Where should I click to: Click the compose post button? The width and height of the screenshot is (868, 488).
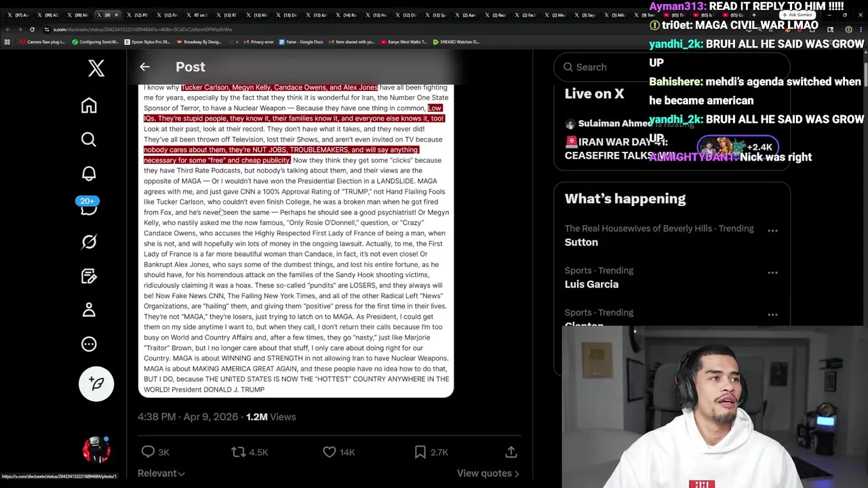pyautogui.click(x=96, y=384)
